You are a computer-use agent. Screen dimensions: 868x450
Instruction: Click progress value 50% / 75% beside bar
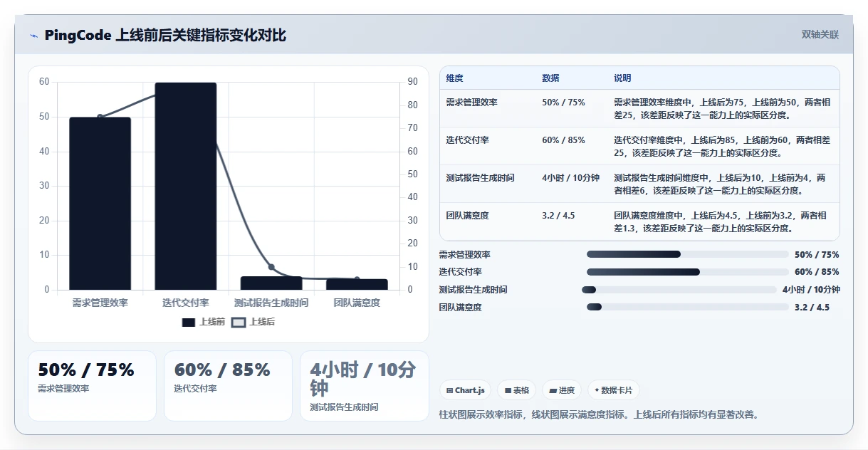[817, 255]
